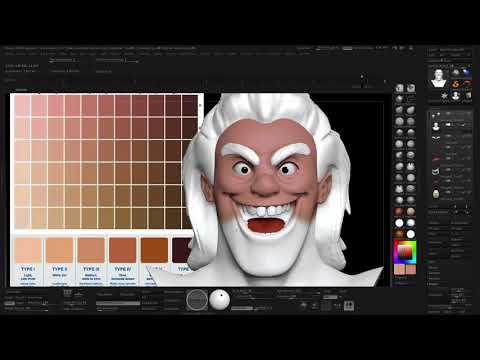Open the current alpha circle on the bottom shelf
The image size is (480, 360).
click(x=197, y=300)
